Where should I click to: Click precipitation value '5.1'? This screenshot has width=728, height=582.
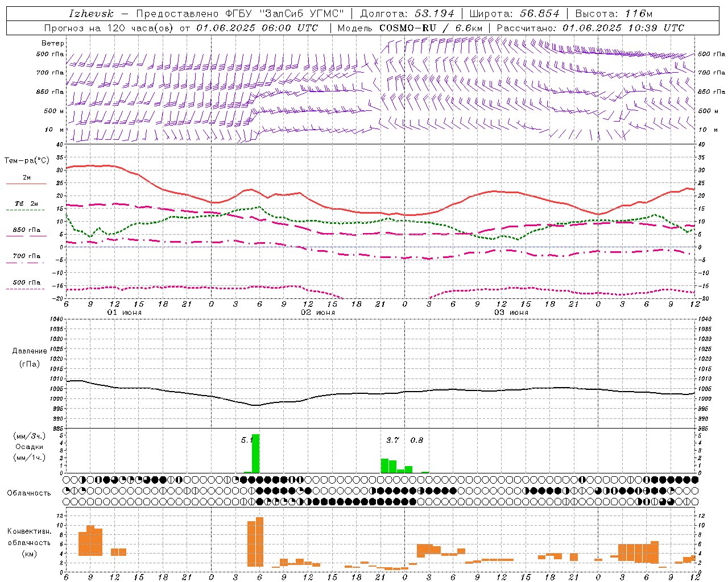(x=246, y=440)
